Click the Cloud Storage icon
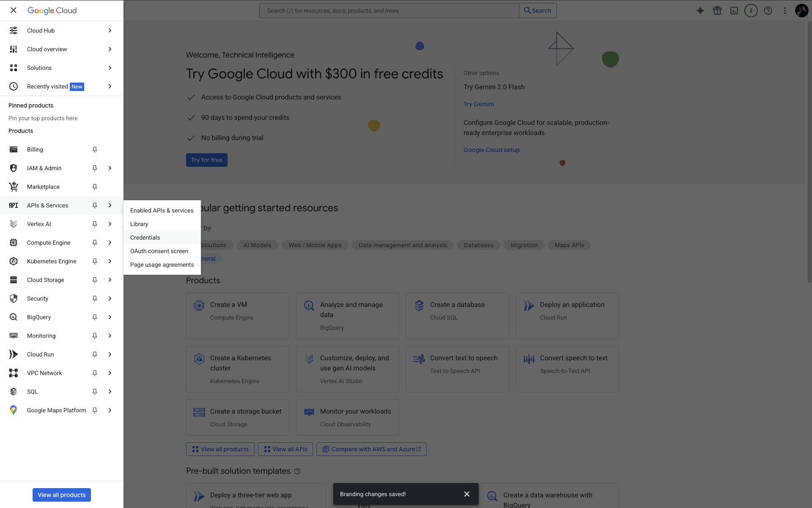Screen dimensions: 812x508 (x=14, y=280)
